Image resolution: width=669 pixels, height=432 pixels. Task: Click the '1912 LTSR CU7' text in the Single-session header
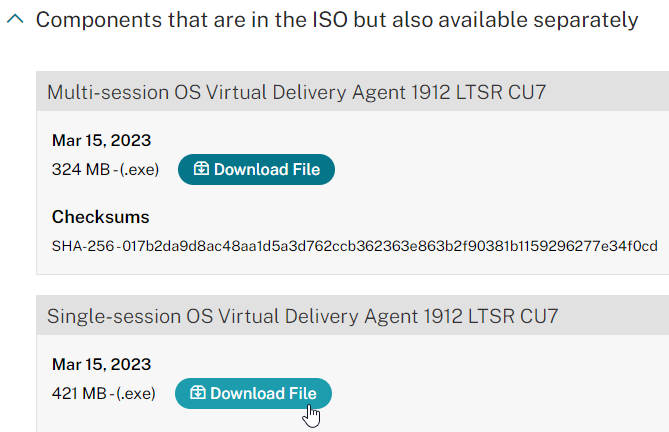[491, 316]
